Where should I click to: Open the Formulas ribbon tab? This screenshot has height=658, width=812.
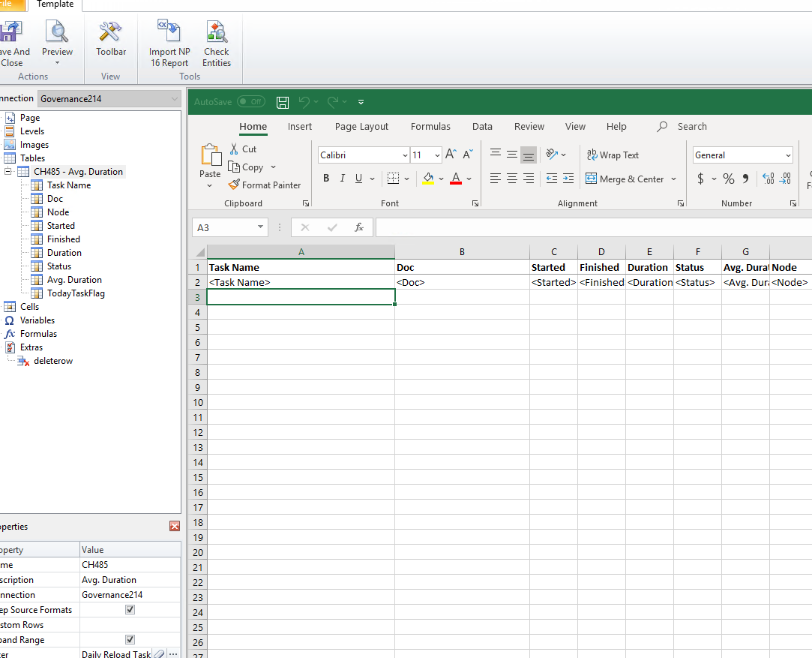tap(430, 127)
